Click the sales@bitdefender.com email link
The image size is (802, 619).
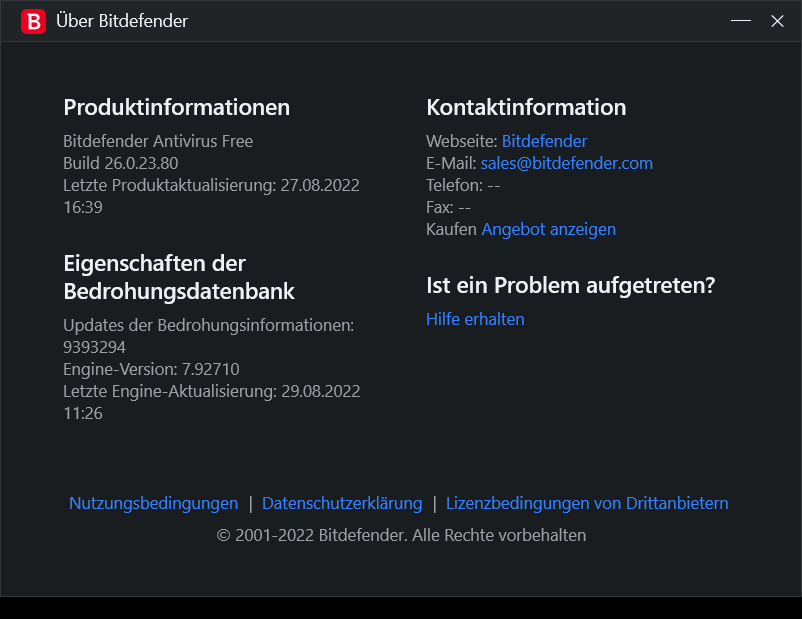pos(567,163)
